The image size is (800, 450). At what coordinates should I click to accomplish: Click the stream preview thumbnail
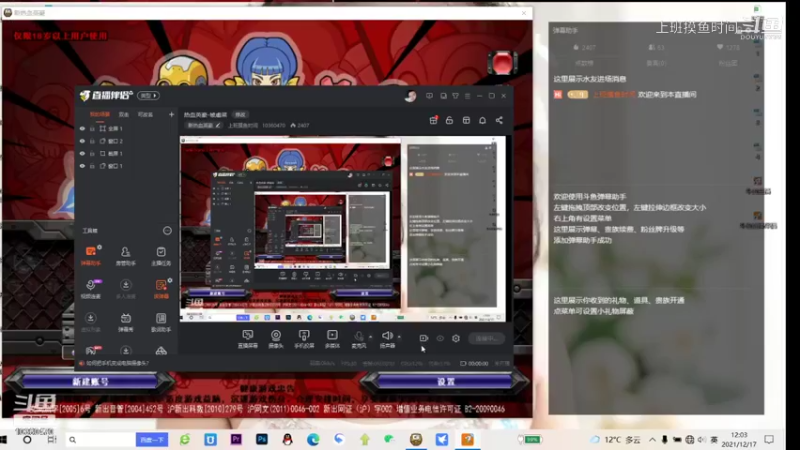(342, 229)
